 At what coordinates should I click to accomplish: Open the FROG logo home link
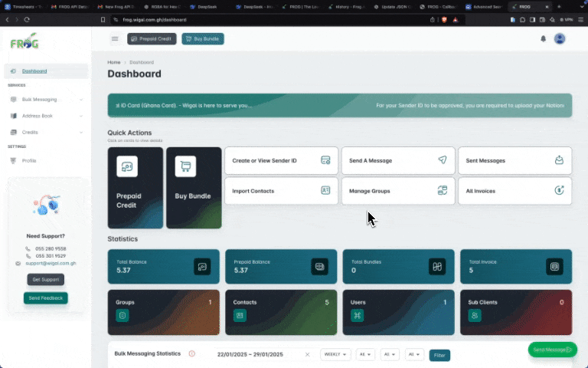click(x=24, y=41)
